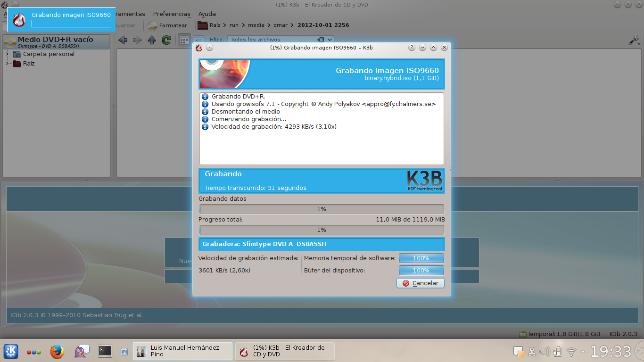Click the 19:33 clock in the panel

point(611,351)
